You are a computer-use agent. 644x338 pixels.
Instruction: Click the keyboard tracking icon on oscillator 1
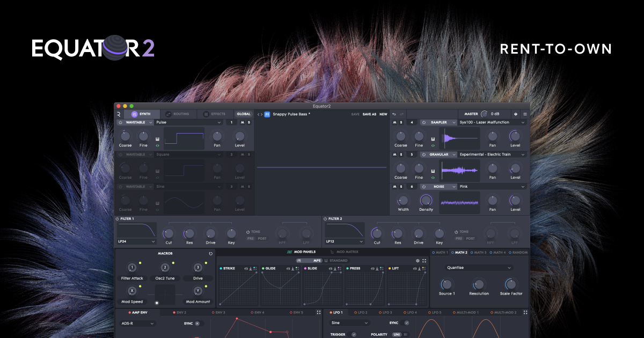tap(158, 139)
